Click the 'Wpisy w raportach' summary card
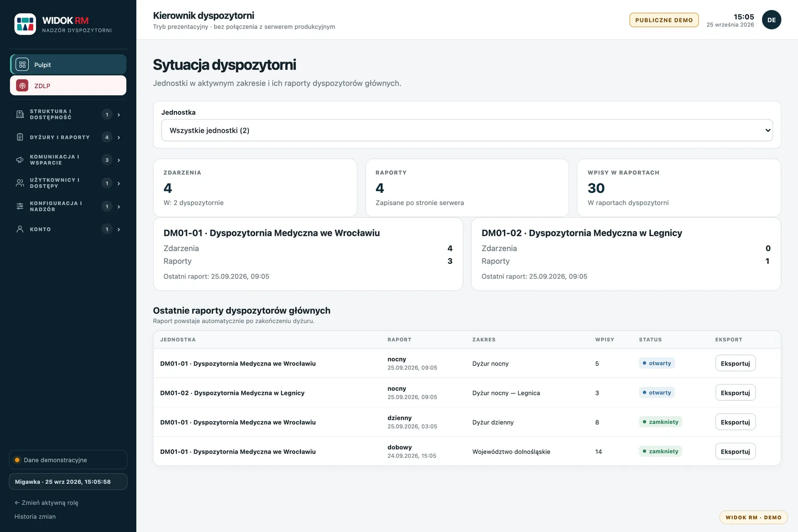The height and width of the screenshot is (532, 798). (x=679, y=188)
